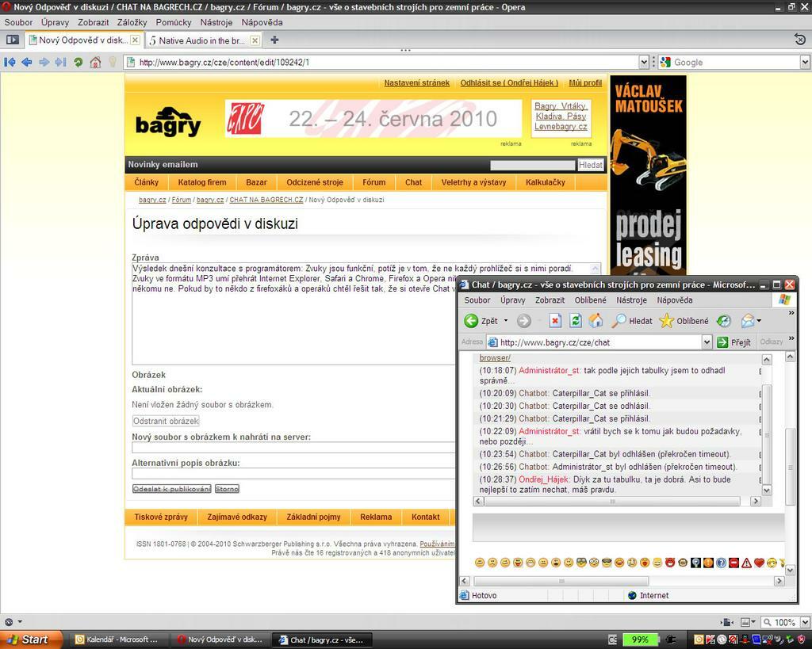Switch to the Native Audio tab
This screenshot has height=649, width=812.
point(201,40)
